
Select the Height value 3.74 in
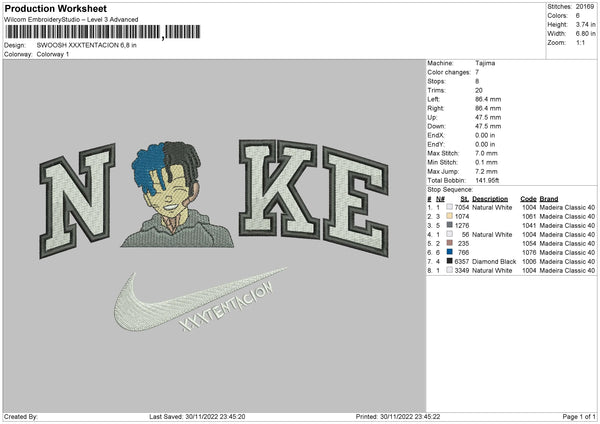pos(585,24)
